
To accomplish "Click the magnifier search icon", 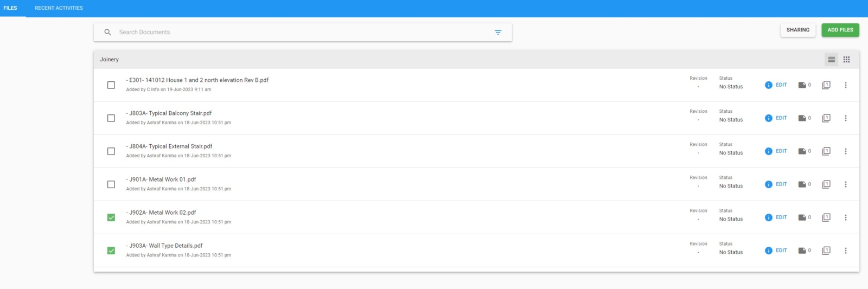I will click(x=107, y=33).
